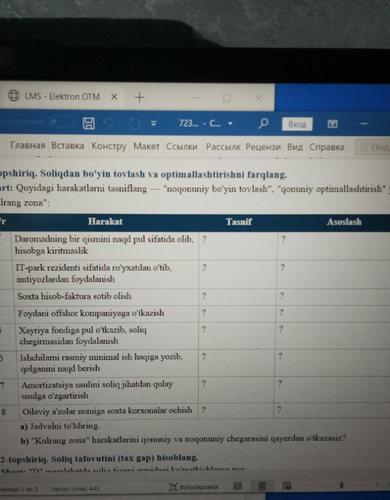This screenshot has width=390, height=500.
Task: Click the search magnifier icon
Action: point(263,124)
